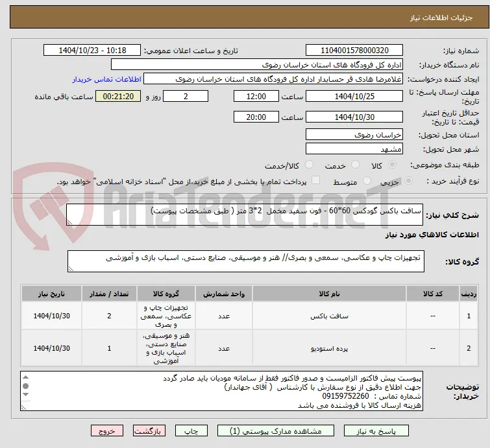Click the شماره نیاز number field
This screenshot has height=448, width=490.
tap(354, 51)
